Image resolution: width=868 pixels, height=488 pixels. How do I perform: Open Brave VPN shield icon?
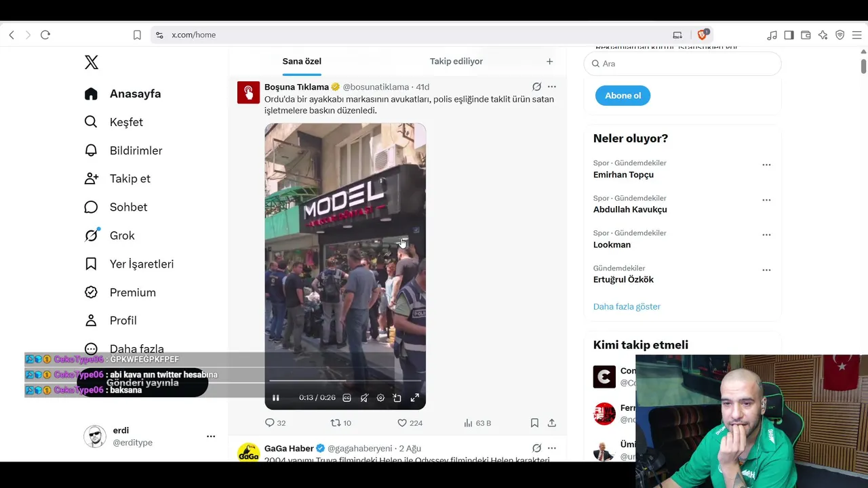tap(840, 35)
